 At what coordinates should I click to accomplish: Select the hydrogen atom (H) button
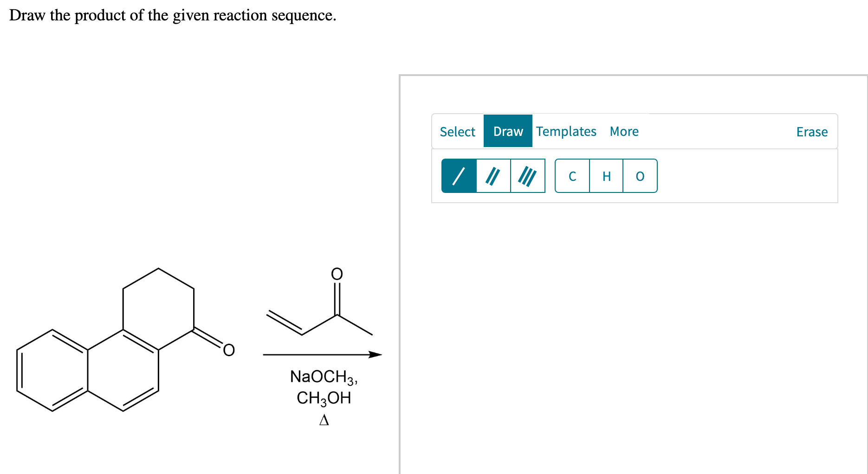coord(606,175)
